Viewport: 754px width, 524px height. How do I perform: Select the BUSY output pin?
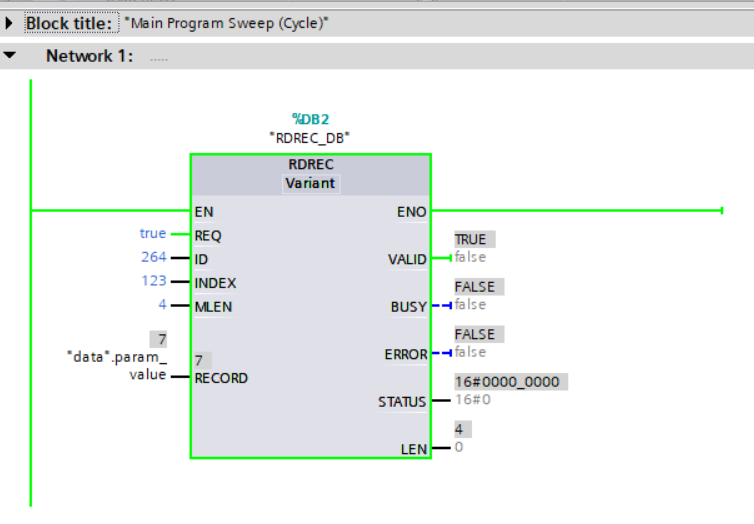(408, 307)
